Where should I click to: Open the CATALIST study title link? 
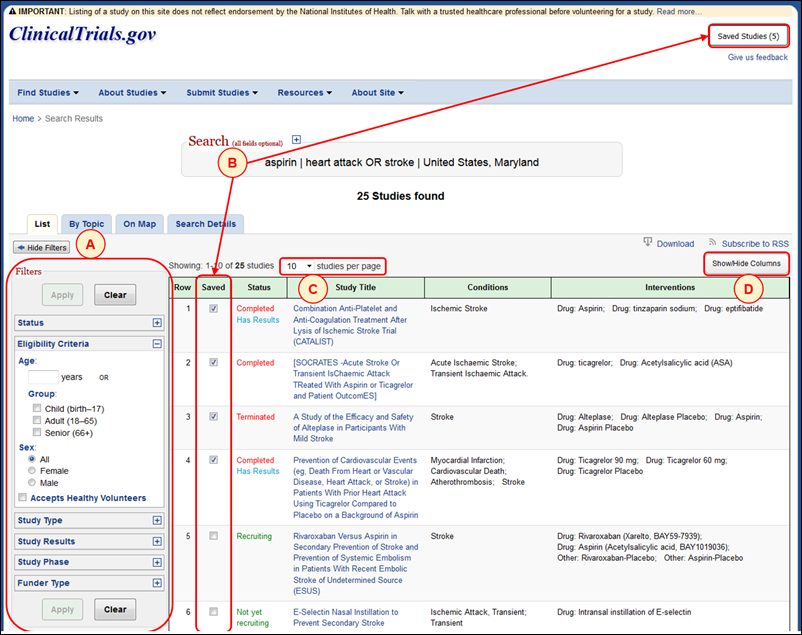click(350, 325)
